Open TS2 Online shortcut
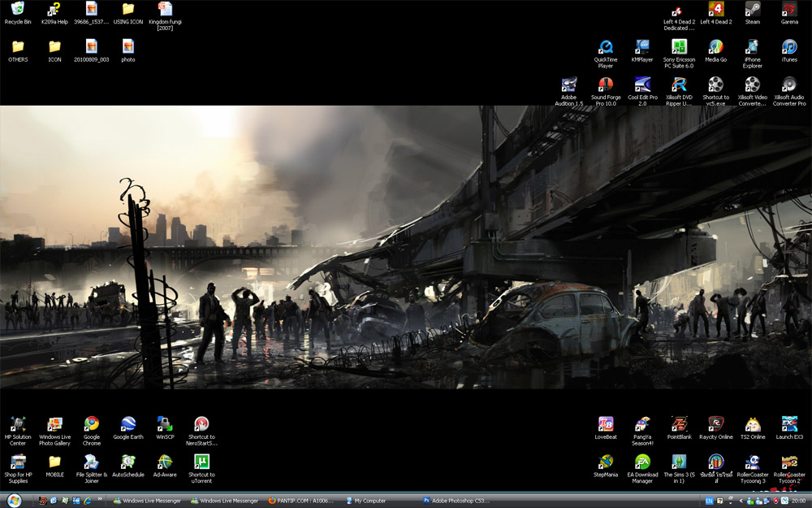The image size is (812, 508). (753, 428)
